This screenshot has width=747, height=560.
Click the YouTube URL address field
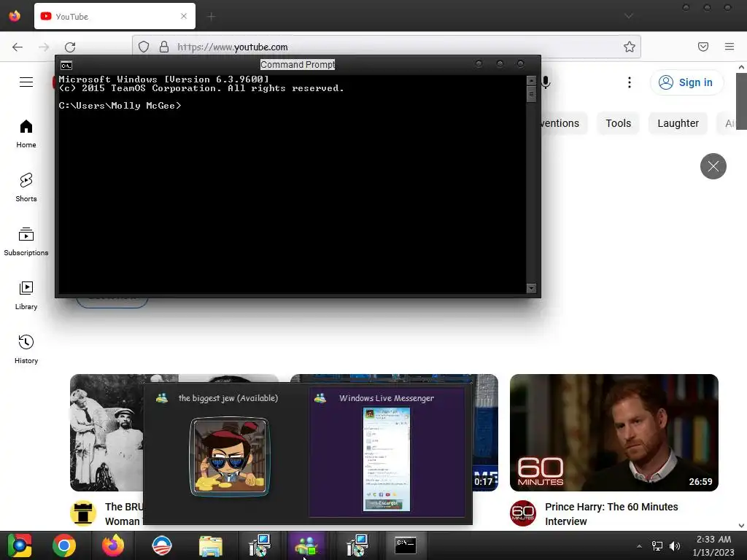(x=386, y=47)
